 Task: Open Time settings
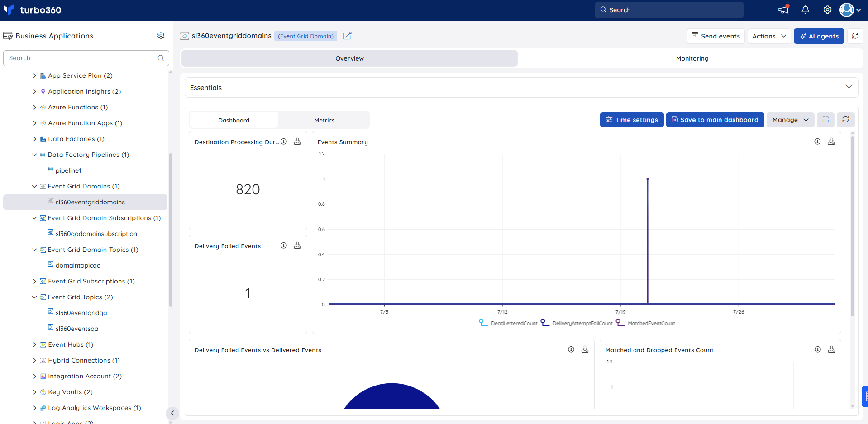click(x=632, y=120)
